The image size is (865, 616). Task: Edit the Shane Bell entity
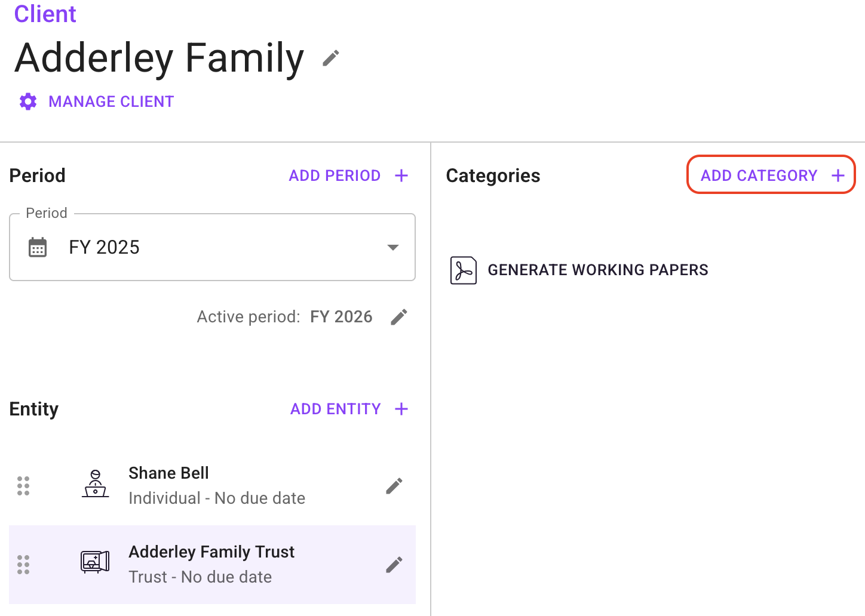(x=394, y=486)
